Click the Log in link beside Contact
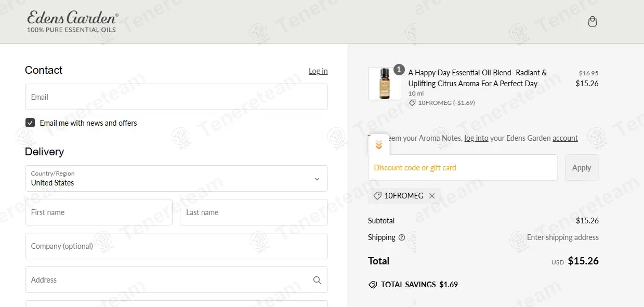The height and width of the screenshot is (307, 644). (318, 71)
